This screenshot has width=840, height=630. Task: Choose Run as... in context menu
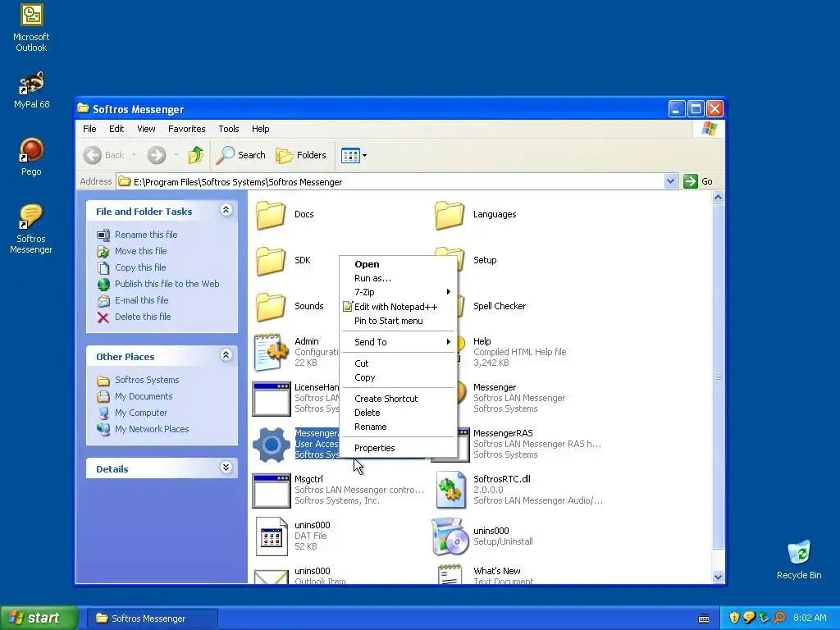pyautogui.click(x=398, y=278)
